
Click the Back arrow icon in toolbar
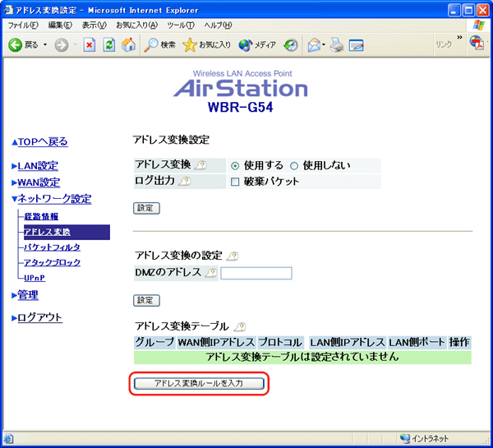[15, 45]
